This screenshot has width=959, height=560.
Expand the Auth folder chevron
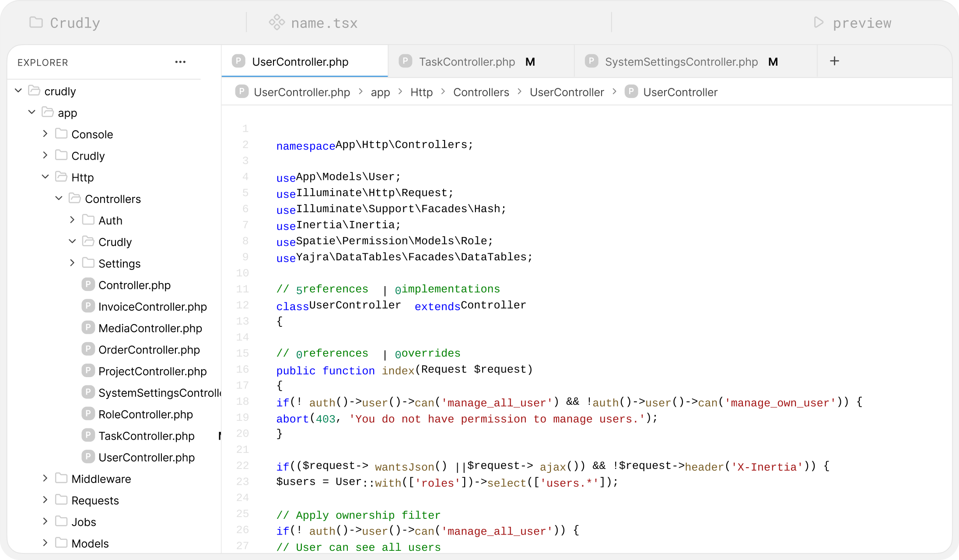click(x=72, y=220)
